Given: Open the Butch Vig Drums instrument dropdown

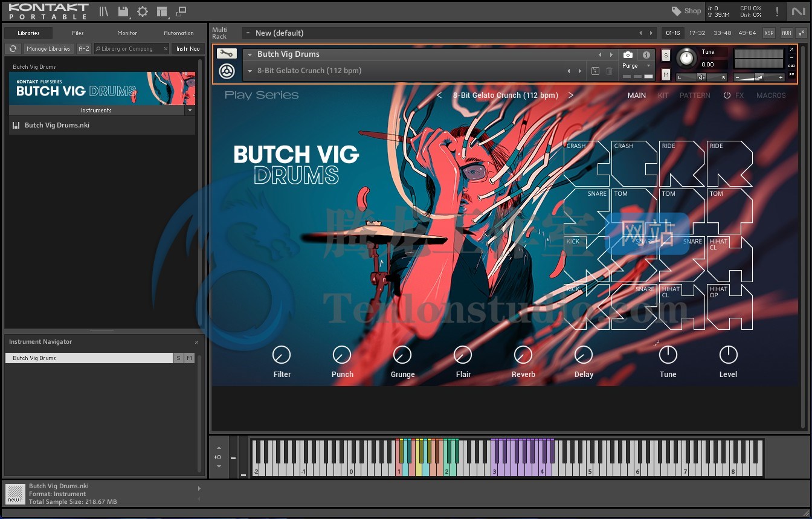Looking at the screenshot, I should tap(250, 54).
